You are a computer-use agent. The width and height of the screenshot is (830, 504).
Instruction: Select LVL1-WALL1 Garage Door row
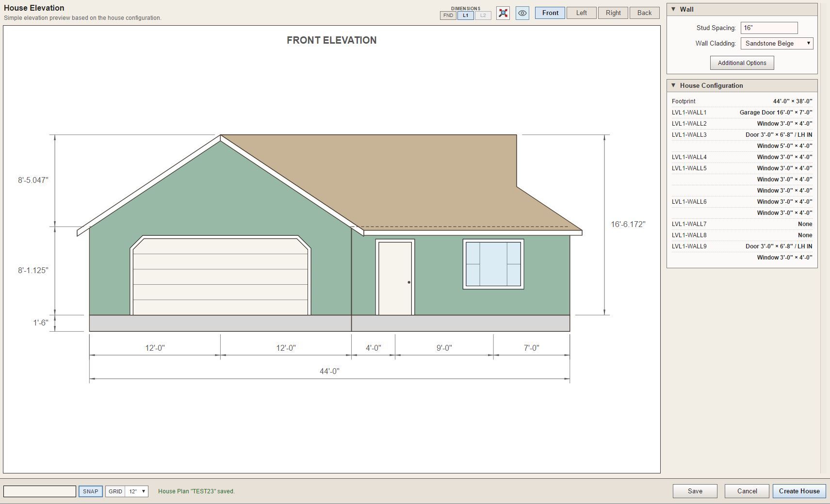[742, 113]
